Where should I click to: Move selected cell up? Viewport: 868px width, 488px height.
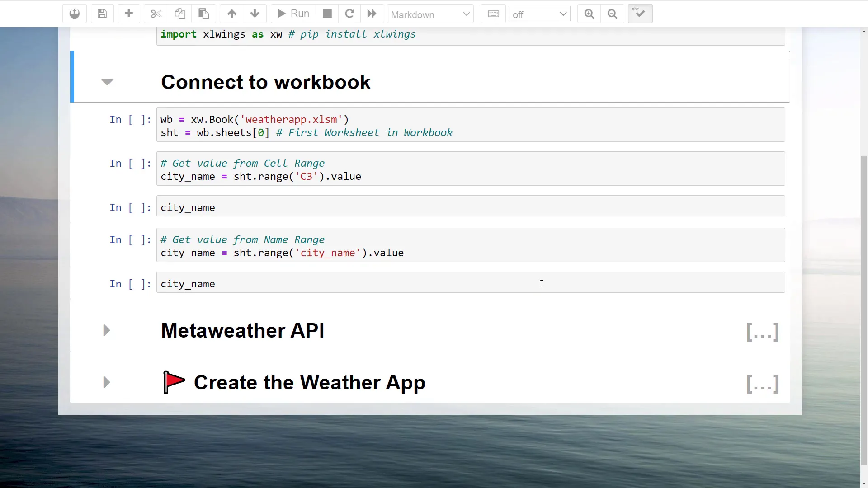tap(231, 14)
